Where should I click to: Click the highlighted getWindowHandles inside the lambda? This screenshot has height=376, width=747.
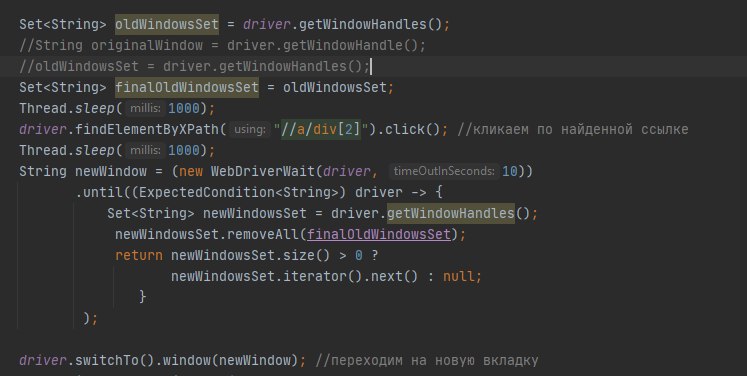[x=451, y=213]
